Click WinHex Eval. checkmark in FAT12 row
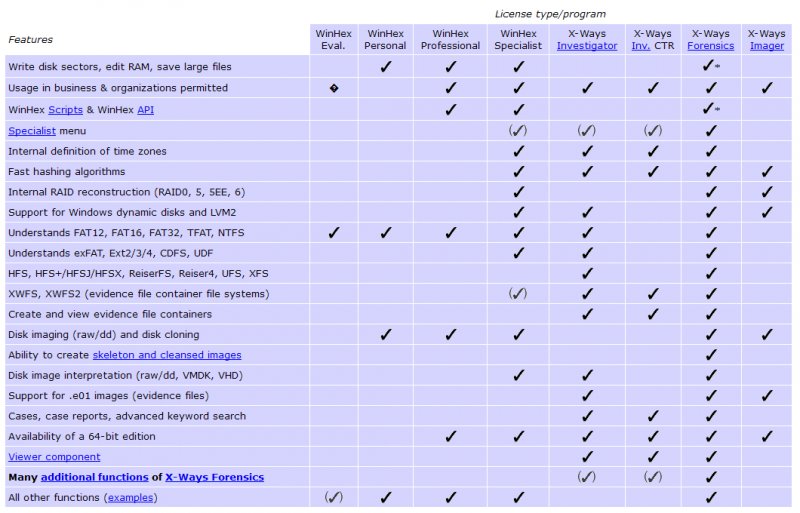This screenshot has width=800, height=513. point(333,232)
